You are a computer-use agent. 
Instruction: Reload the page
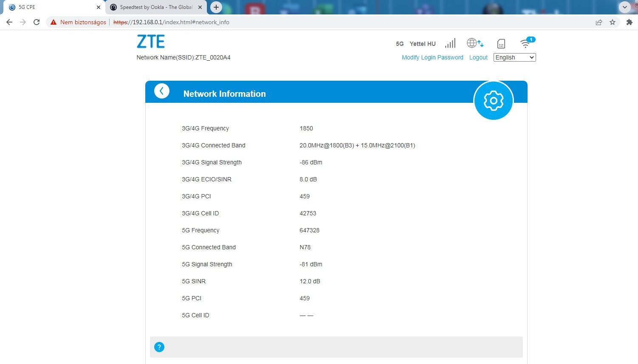(x=37, y=22)
